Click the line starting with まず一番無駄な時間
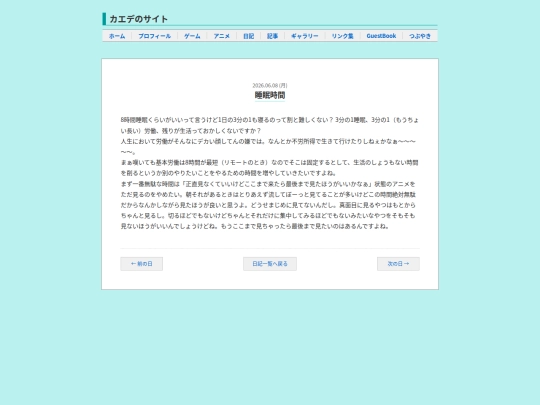The height and width of the screenshot is (405, 540). click(269, 205)
